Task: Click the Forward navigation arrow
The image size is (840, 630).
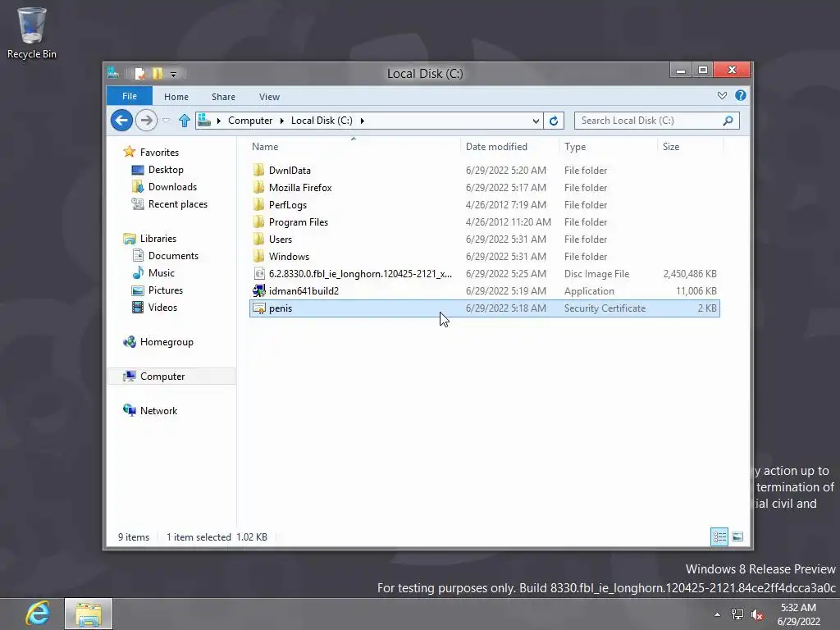Action: [146, 120]
